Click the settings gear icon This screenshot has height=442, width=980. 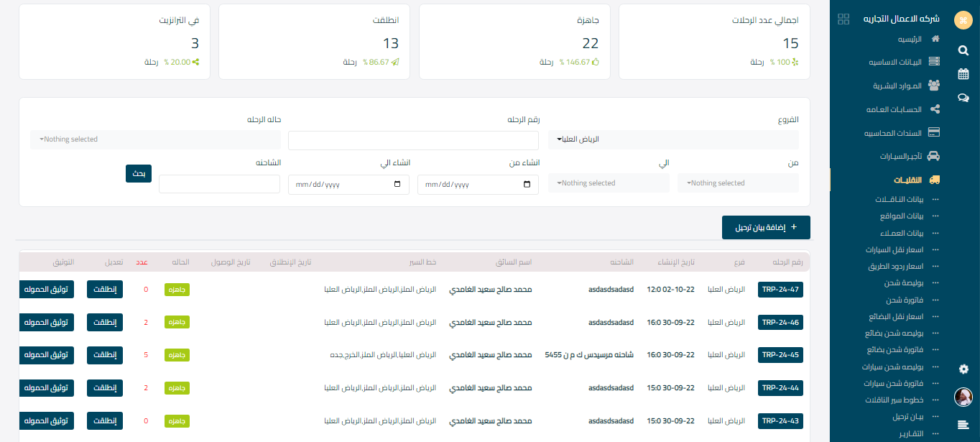pyautogui.click(x=963, y=369)
